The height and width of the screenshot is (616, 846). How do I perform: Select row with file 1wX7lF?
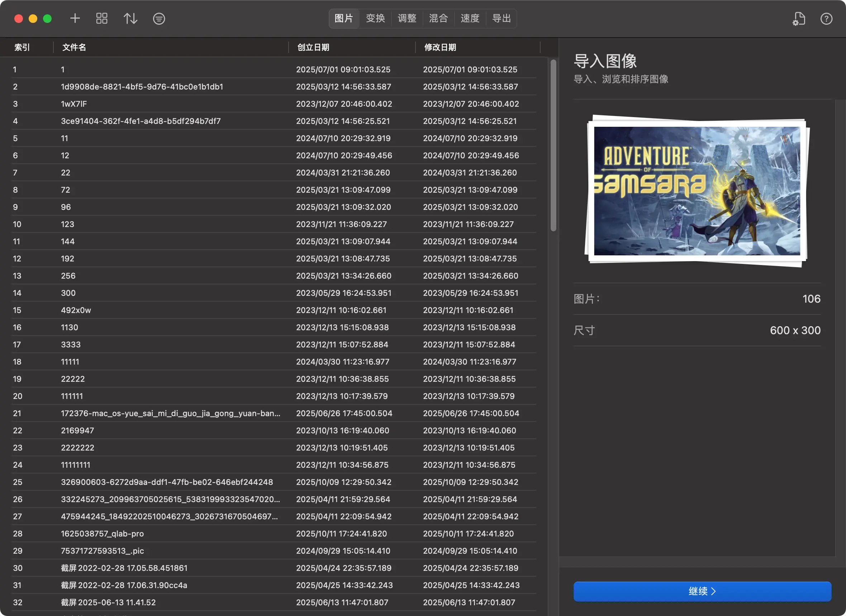[74, 104]
